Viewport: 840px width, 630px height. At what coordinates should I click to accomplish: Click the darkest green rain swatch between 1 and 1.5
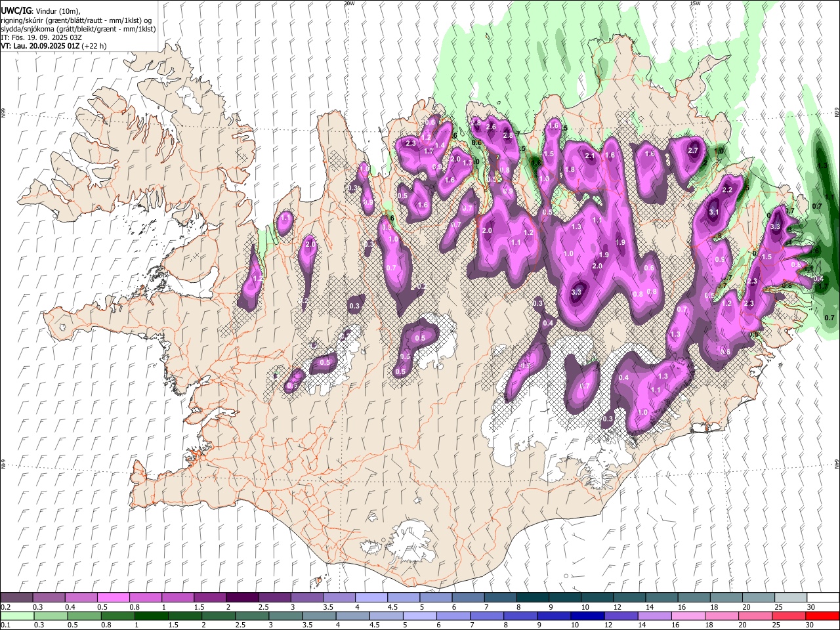pyautogui.click(x=152, y=616)
